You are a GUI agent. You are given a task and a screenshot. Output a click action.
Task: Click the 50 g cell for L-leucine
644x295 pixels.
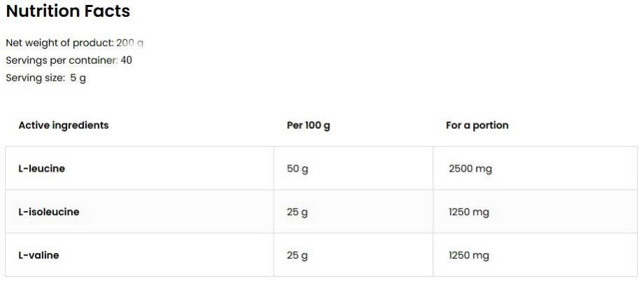click(297, 169)
